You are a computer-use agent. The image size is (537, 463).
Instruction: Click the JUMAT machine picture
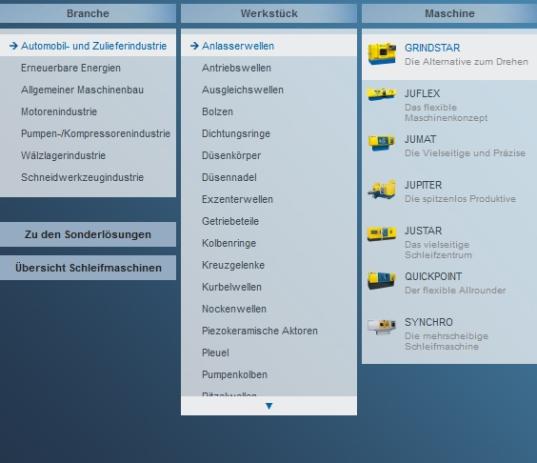click(x=382, y=142)
